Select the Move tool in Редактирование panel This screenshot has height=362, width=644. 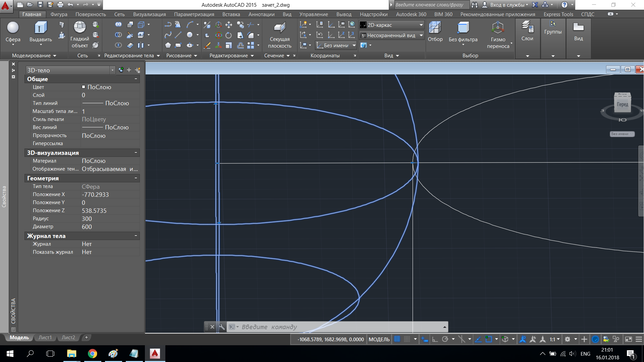point(229,24)
